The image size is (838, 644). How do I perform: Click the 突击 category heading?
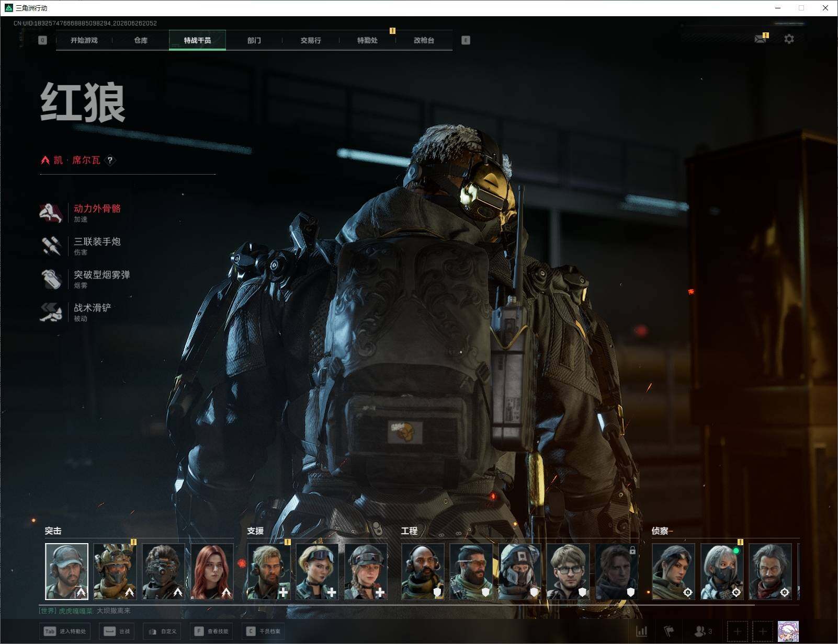pos(53,531)
